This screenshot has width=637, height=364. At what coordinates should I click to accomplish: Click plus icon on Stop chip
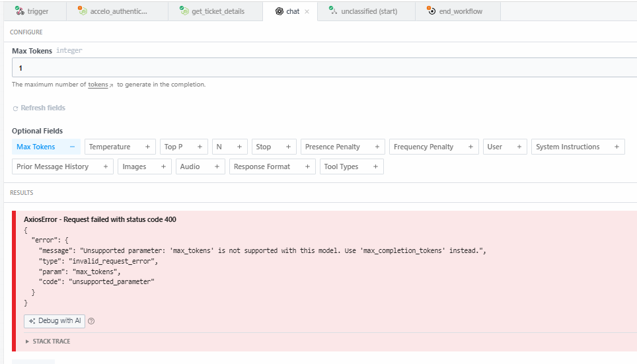click(288, 147)
